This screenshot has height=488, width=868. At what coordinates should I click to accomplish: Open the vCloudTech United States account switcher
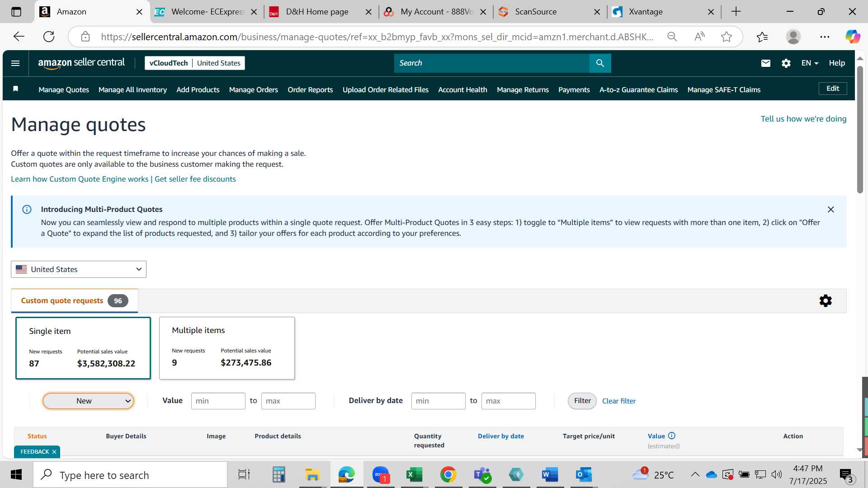point(195,63)
